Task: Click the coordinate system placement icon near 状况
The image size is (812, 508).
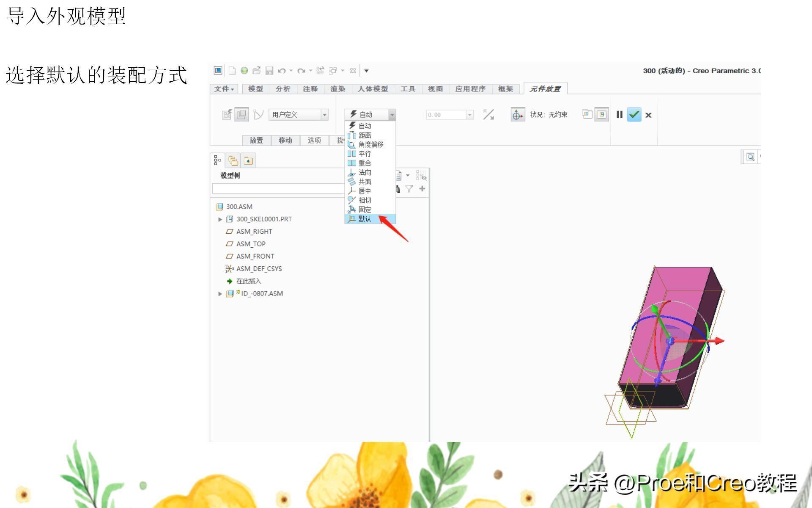Action: [x=517, y=114]
